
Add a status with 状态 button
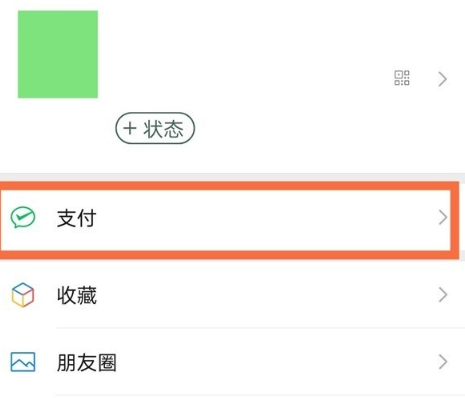click(x=155, y=128)
